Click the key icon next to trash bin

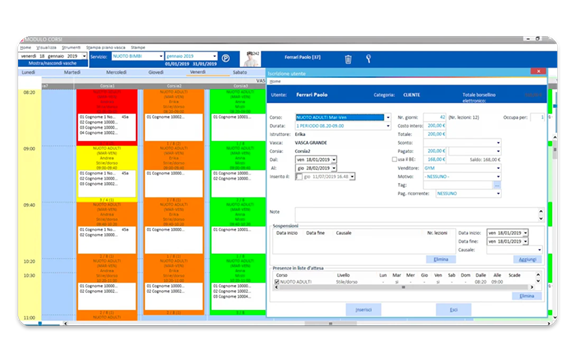368,58
